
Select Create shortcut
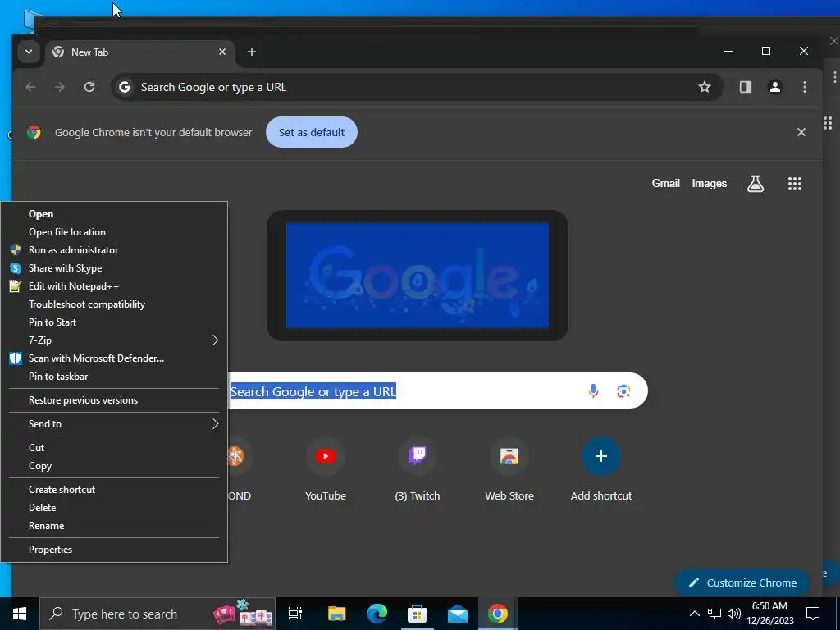pos(114,489)
